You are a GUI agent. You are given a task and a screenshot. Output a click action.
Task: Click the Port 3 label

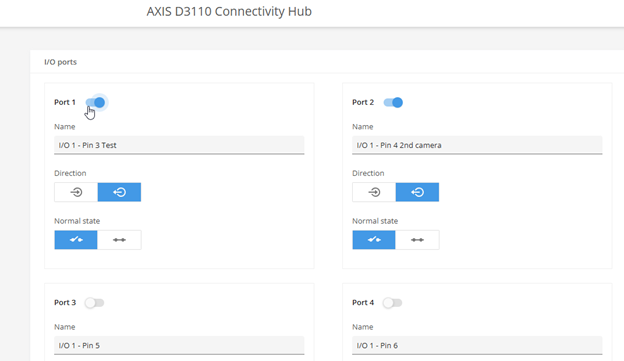65,302
